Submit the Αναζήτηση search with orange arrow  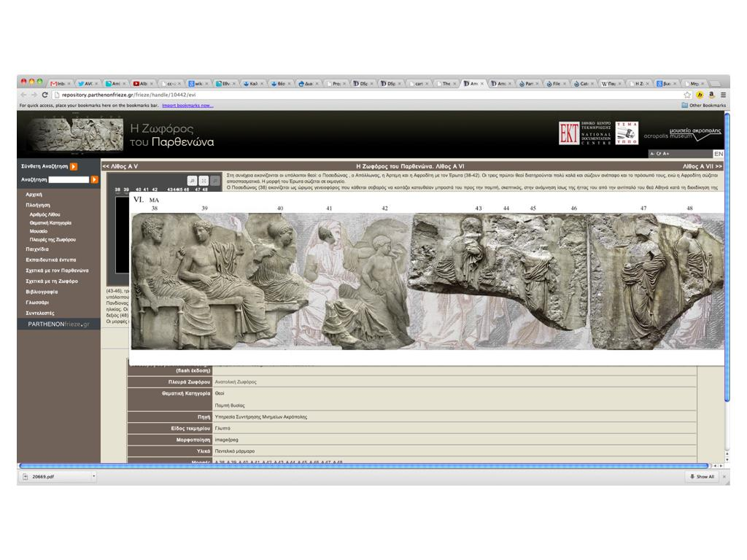[x=94, y=179]
